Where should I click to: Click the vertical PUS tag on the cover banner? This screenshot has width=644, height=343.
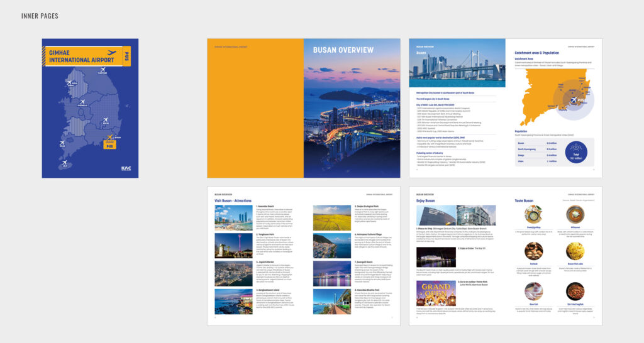click(126, 56)
